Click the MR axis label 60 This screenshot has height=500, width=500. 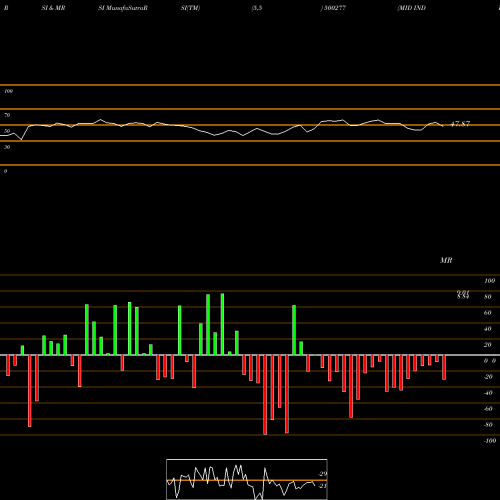488,313
